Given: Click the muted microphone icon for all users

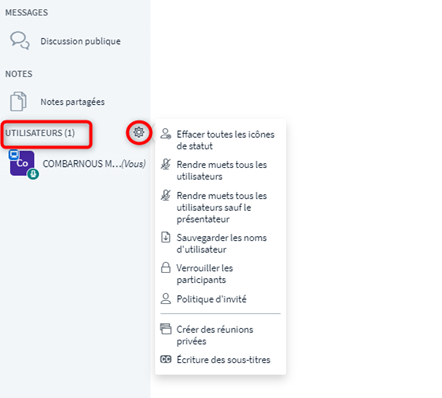Looking at the screenshot, I should pyautogui.click(x=166, y=164).
